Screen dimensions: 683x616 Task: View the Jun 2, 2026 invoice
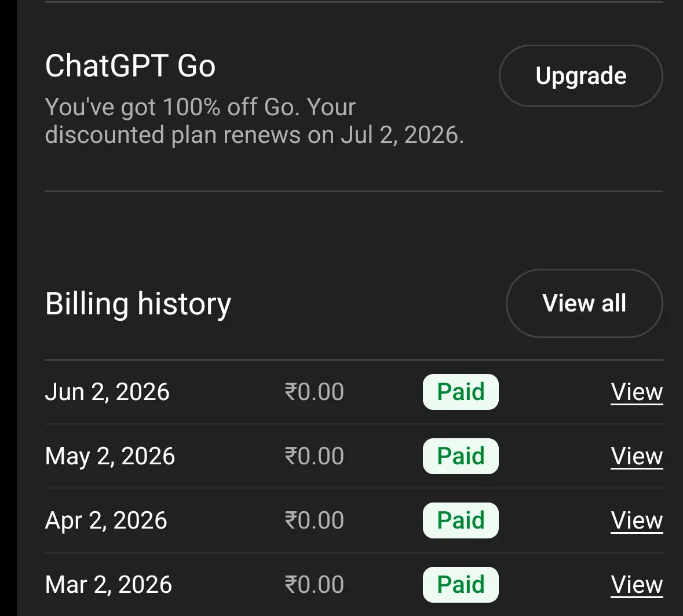pos(637,392)
